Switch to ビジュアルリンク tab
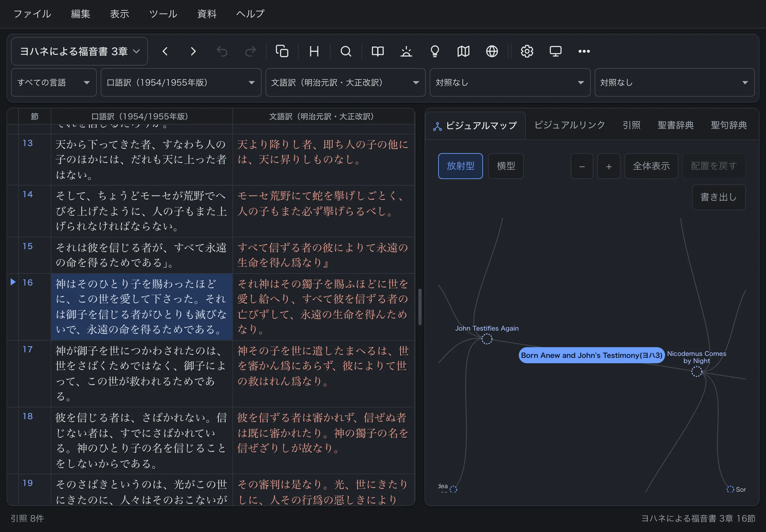 pyautogui.click(x=570, y=125)
